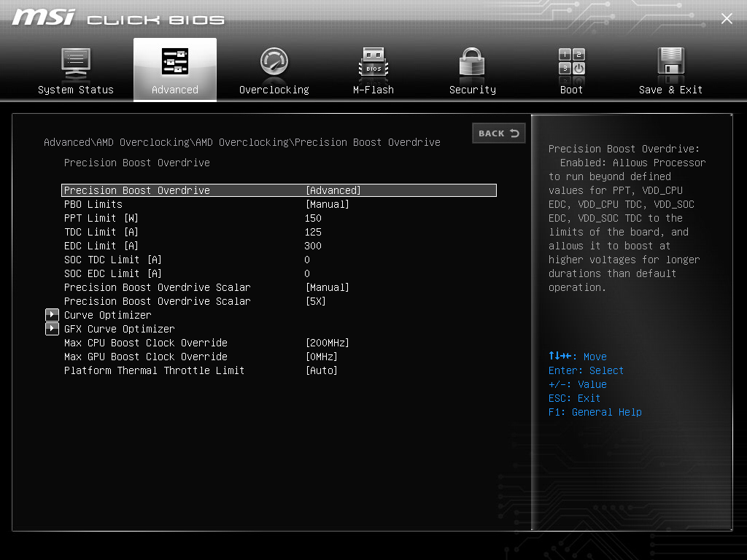Select the TDC Limit value 125
The height and width of the screenshot is (560, 747).
tap(313, 232)
